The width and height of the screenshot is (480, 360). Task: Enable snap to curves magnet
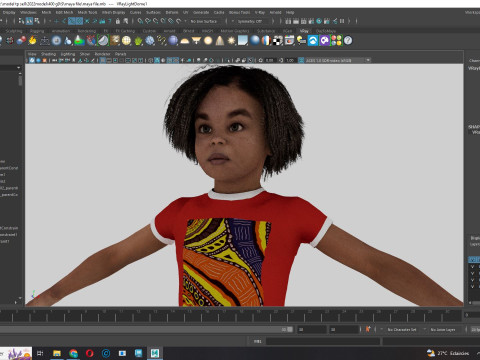(x=148, y=21)
